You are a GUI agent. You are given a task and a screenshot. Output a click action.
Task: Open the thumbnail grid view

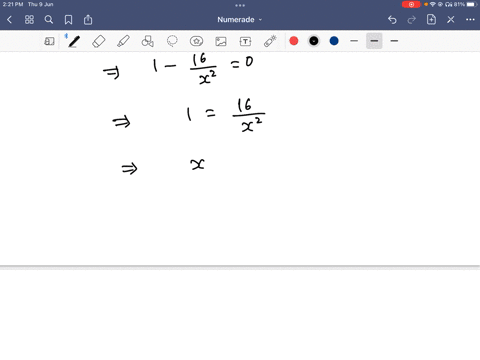(x=29, y=20)
